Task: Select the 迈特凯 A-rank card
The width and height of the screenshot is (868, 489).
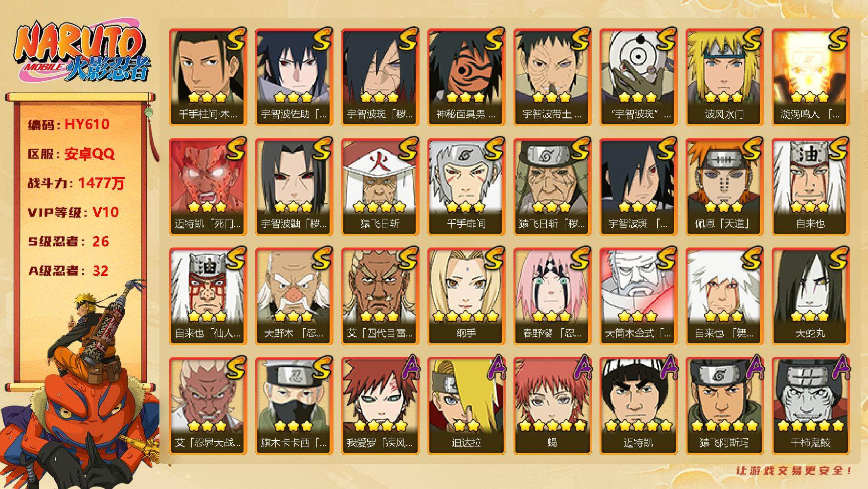Action: coord(638,405)
